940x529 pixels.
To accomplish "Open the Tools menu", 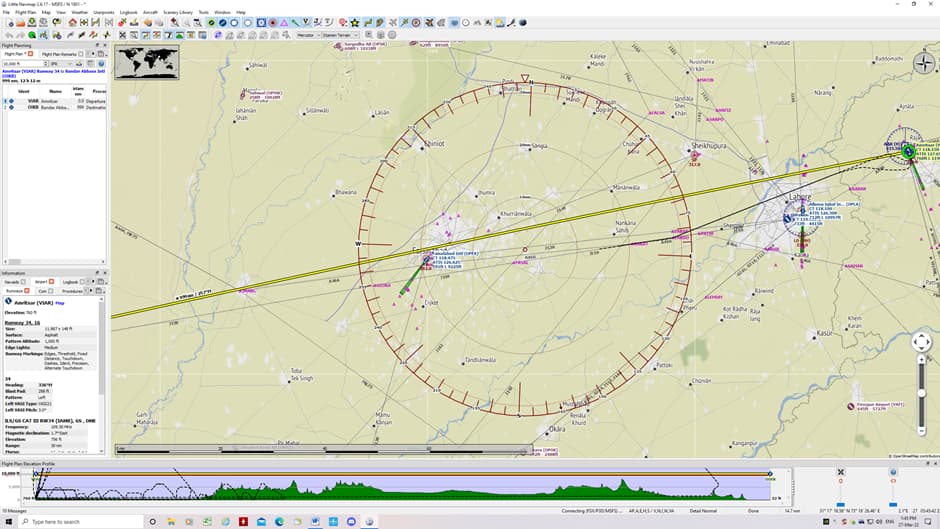I will [x=204, y=12].
